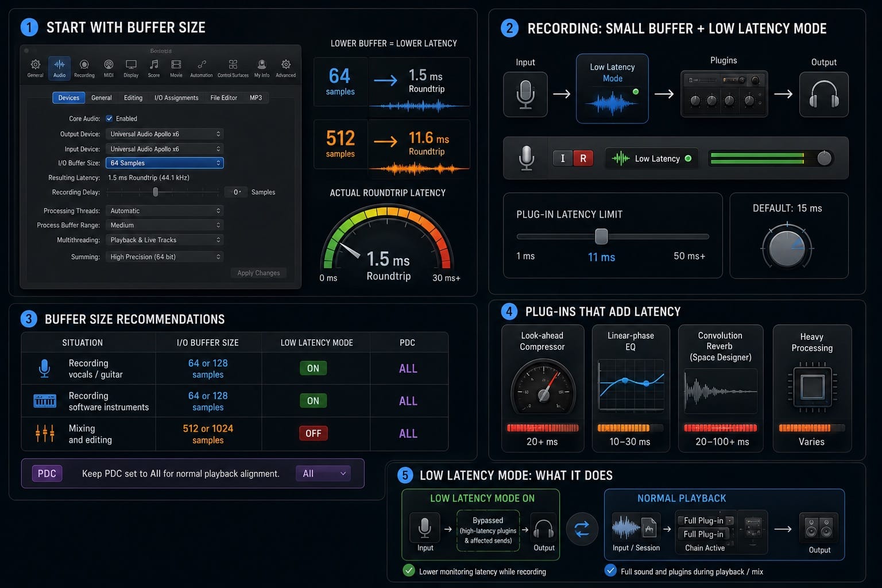Viewport: 882px width, 588px height.
Task: Switch to the File Editor tab
Action: tap(223, 98)
